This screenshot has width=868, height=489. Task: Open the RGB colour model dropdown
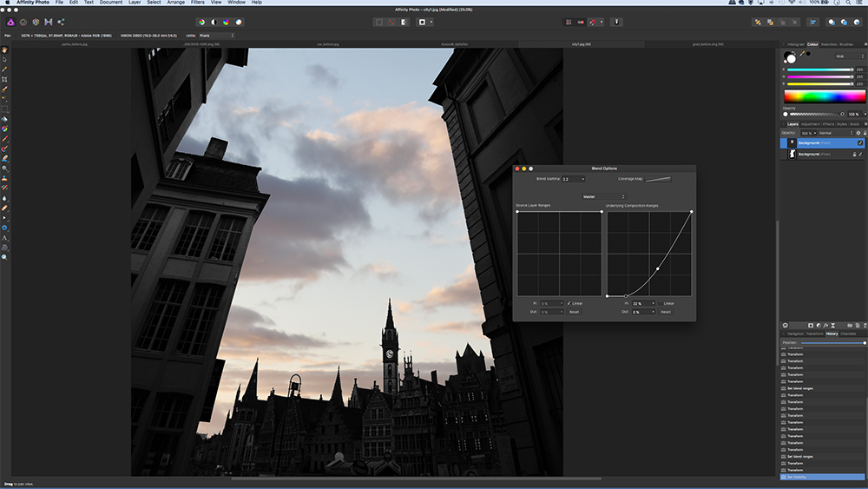(849, 56)
